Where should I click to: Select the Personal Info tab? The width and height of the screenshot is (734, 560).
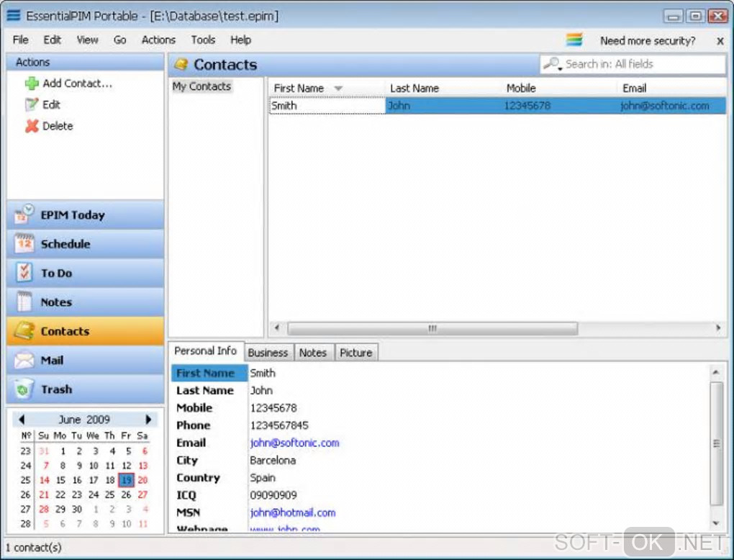(x=206, y=351)
